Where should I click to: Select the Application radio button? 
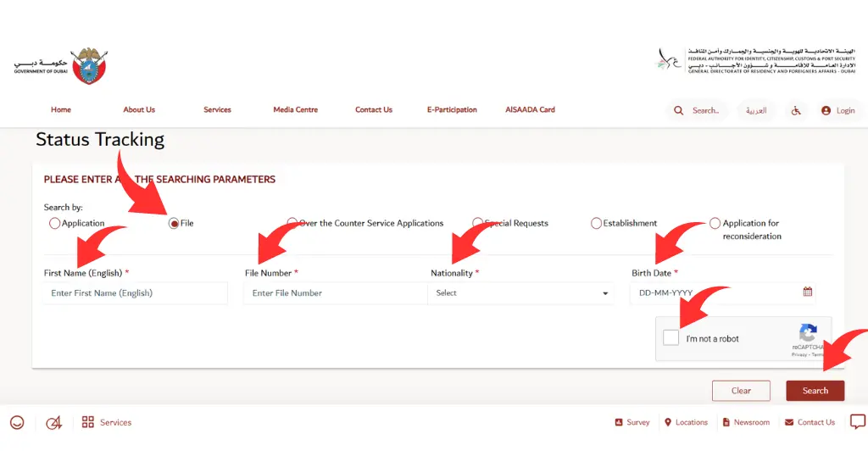point(54,223)
